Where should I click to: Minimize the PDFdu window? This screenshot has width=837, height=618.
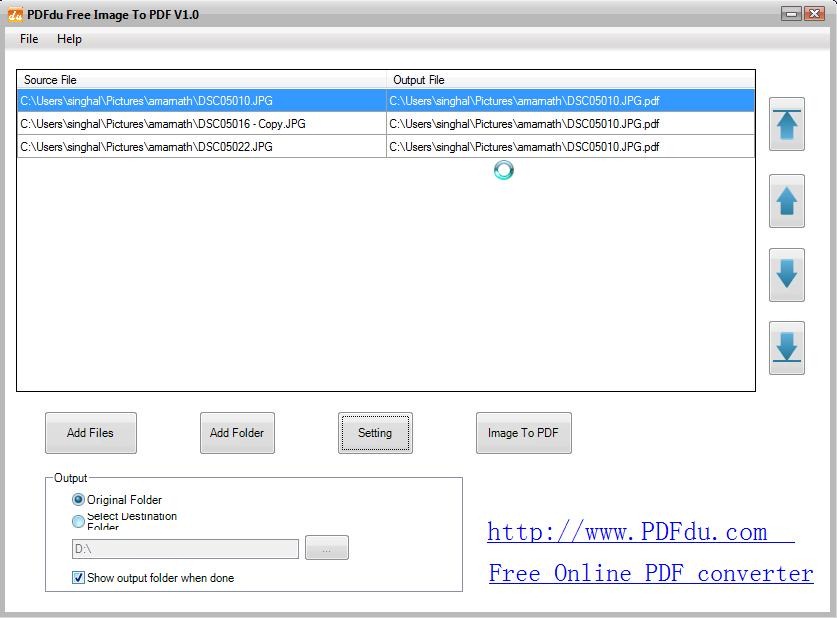pyautogui.click(x=791, y=14)
